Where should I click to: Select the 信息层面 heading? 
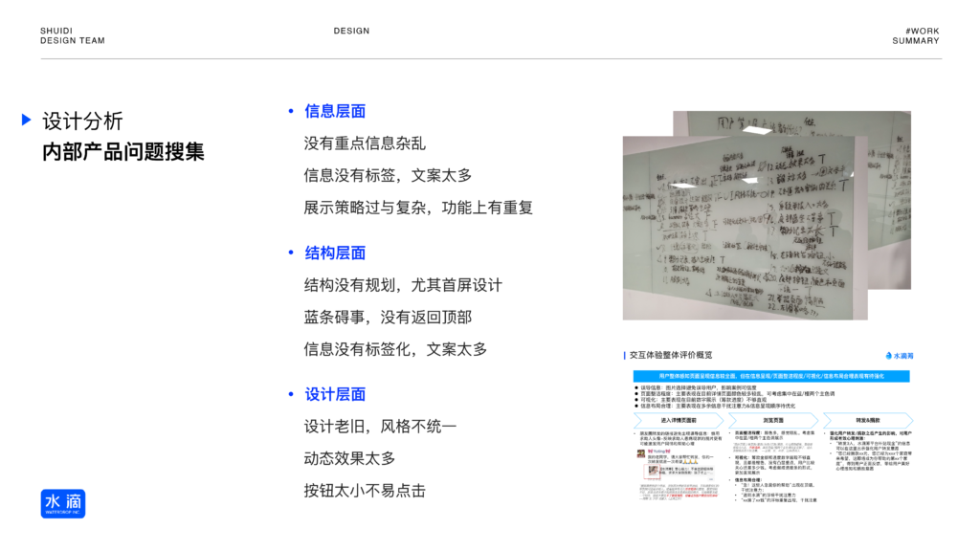[x=335, y=111]
